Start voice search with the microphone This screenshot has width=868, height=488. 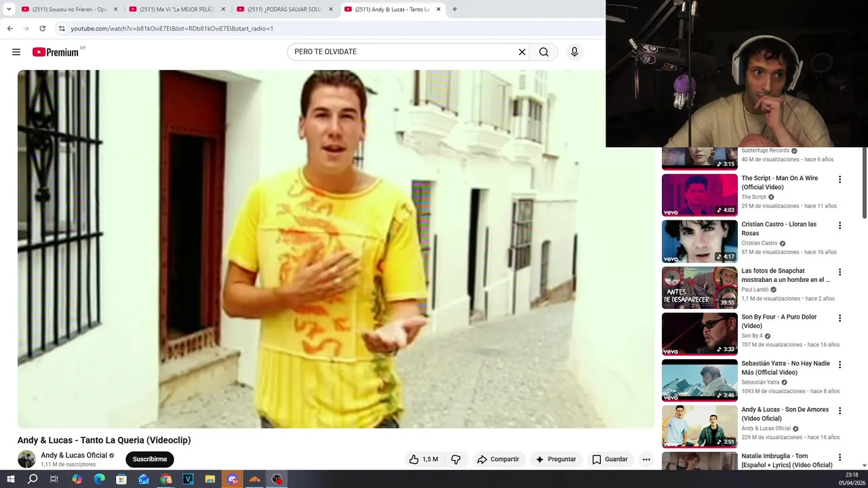[x=574, y=52]
